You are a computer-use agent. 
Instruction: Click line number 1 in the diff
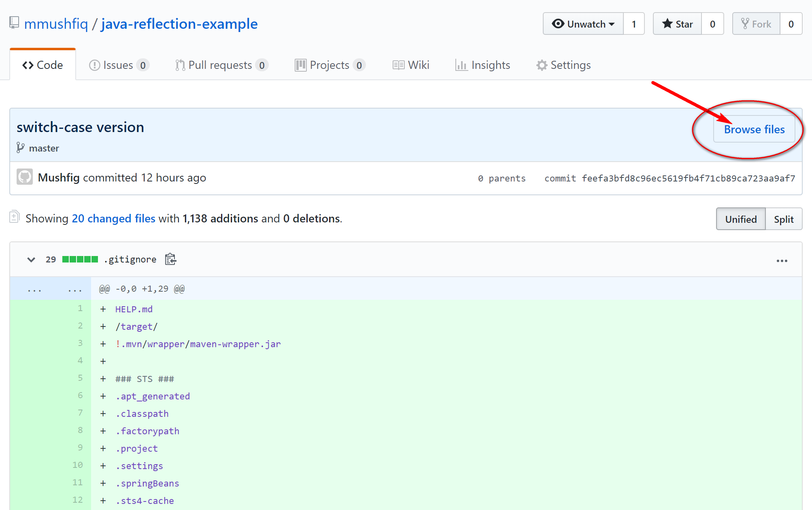[80, 308]
